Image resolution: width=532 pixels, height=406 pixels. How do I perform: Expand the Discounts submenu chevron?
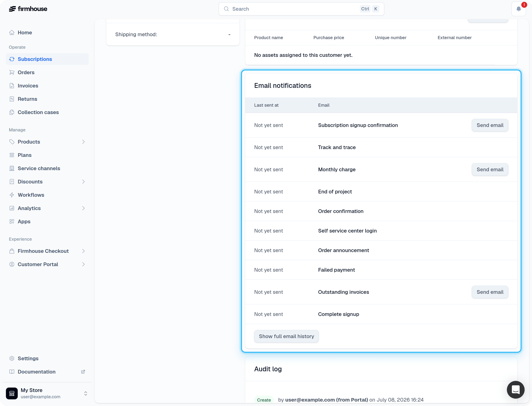pyautogui.click(x=83, y=181)
